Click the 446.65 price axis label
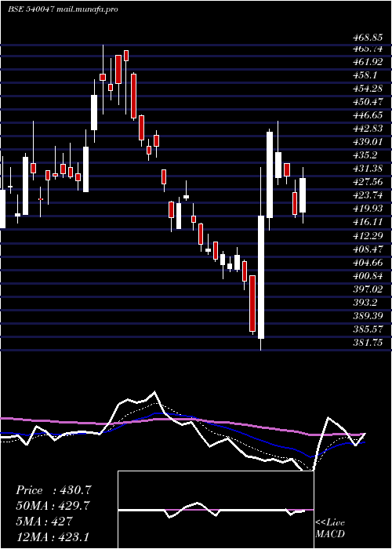 [368, 115]
